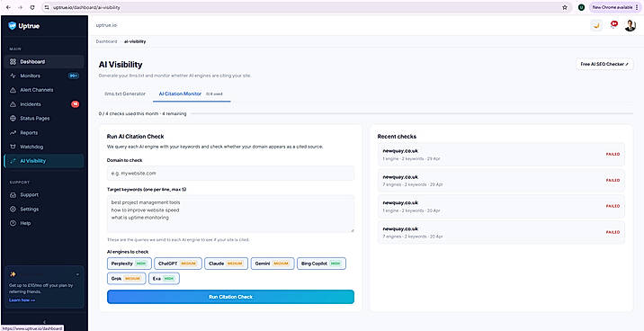
Task: Run the citation check with the blue button
Action: (230, 297)
